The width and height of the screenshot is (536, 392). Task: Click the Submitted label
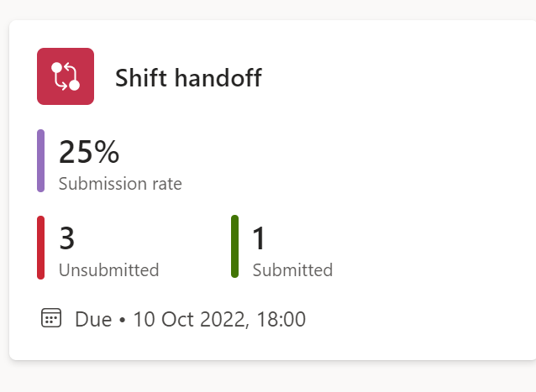(292, 270)
